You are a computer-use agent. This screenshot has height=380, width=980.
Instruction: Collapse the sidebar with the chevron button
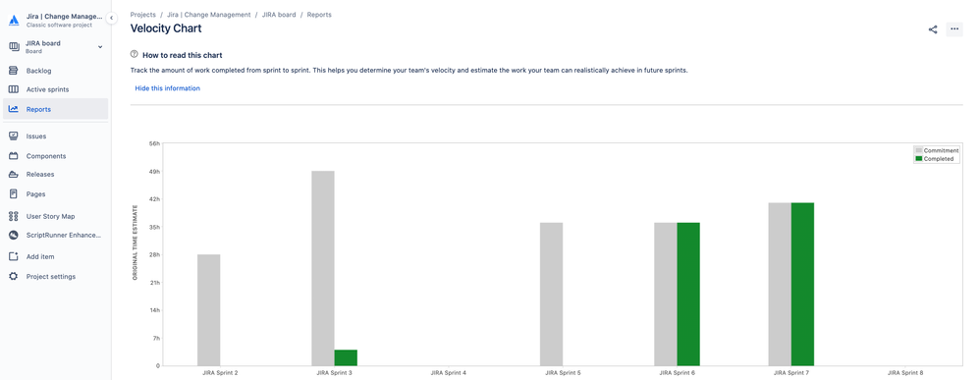click(111, 18)
